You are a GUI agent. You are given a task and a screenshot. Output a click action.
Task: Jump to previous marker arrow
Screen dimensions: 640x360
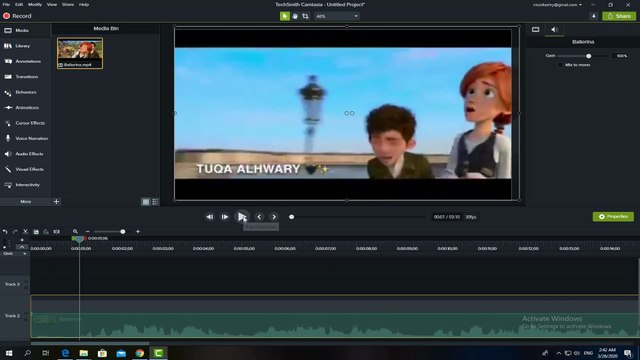tap(259, 217)
